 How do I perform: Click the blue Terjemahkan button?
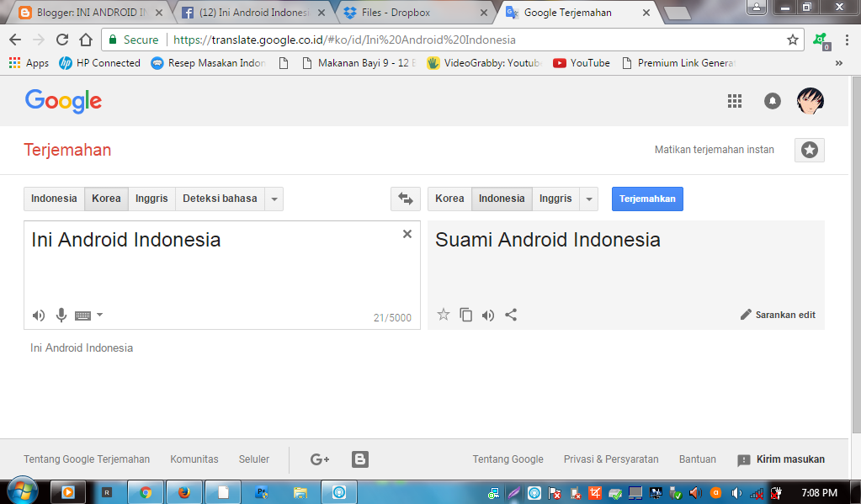point(647,199)
